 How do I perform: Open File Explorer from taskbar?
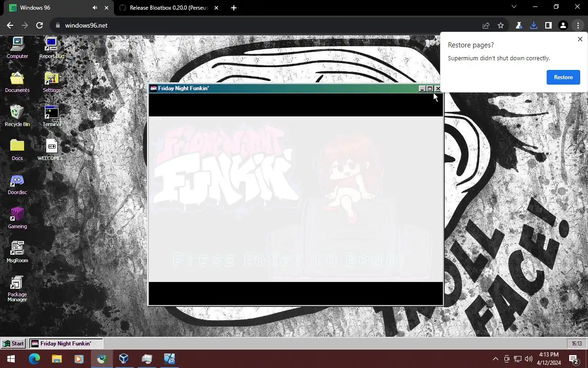tap(57, 359)
